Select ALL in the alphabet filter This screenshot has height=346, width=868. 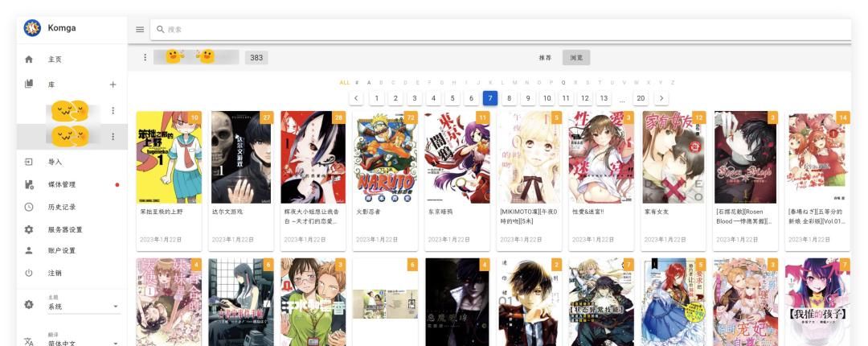345,82
